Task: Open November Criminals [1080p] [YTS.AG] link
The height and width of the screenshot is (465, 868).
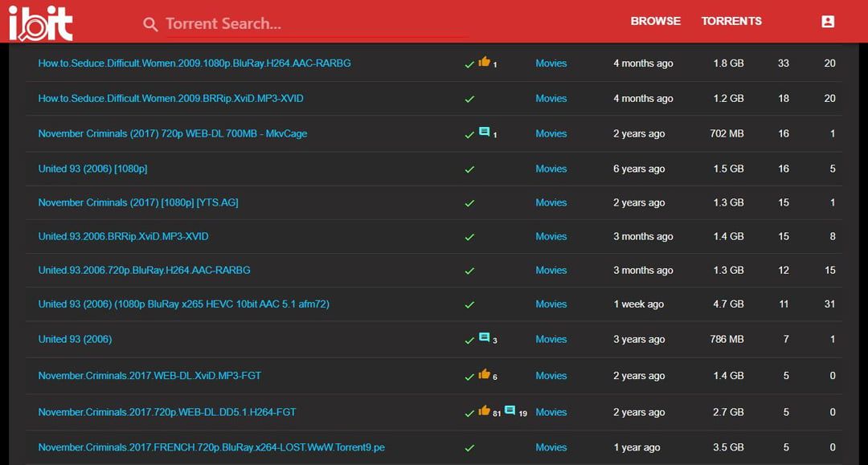Action: pyautogui.click(x=138, y=202)
